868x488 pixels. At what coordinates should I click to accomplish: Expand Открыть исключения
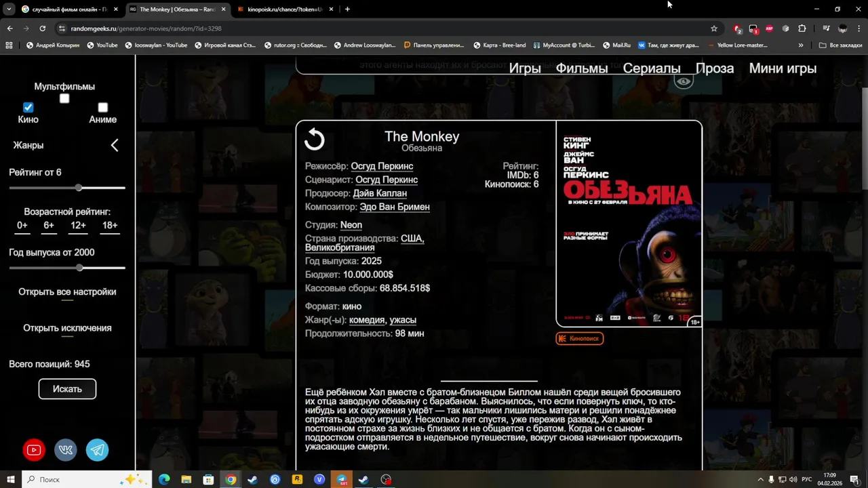click(67, 328)
